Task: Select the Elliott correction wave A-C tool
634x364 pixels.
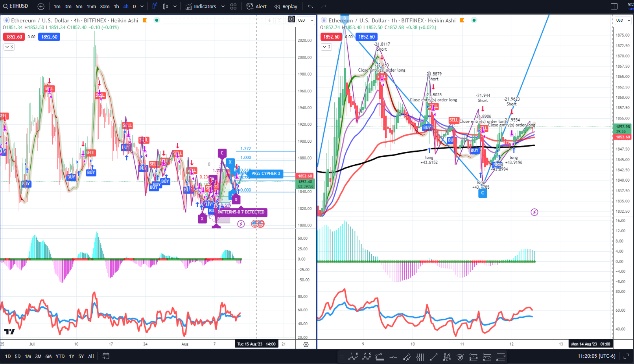Action: (x=367, y=357)
